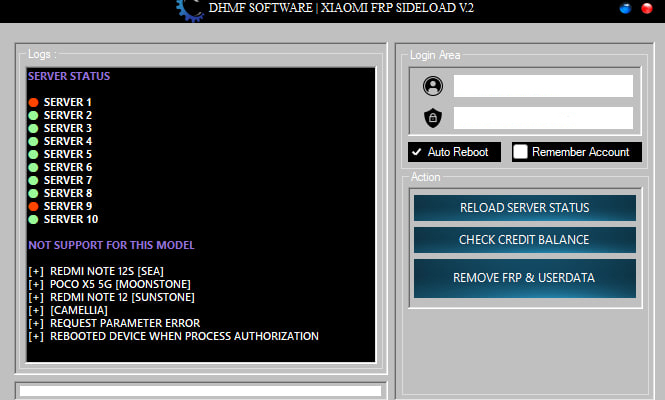
Task: Select SERVER 2 text in logs
Action: tap(67, 115)
